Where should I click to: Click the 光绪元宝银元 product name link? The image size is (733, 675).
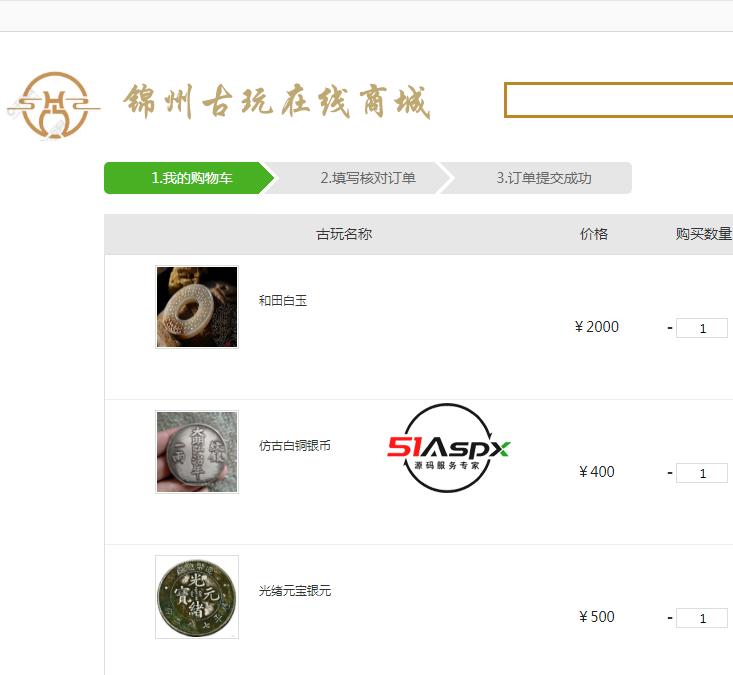click(x=295, y=591)
